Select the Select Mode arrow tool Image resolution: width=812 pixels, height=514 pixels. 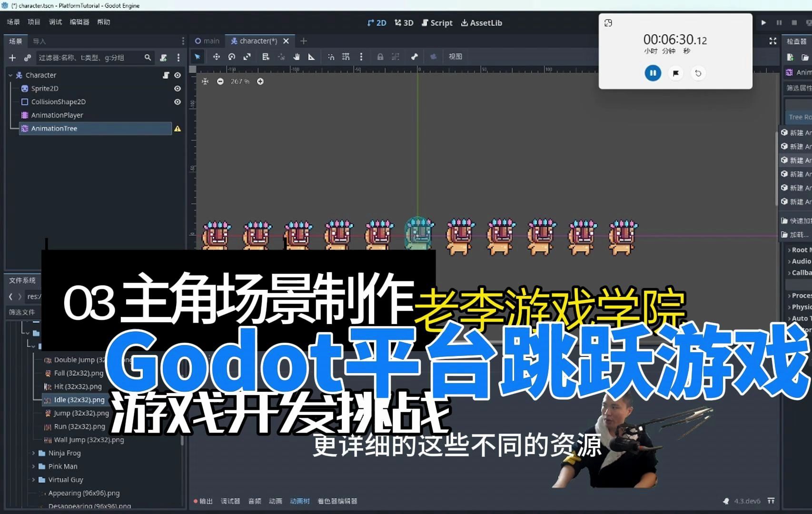(197, 57)
